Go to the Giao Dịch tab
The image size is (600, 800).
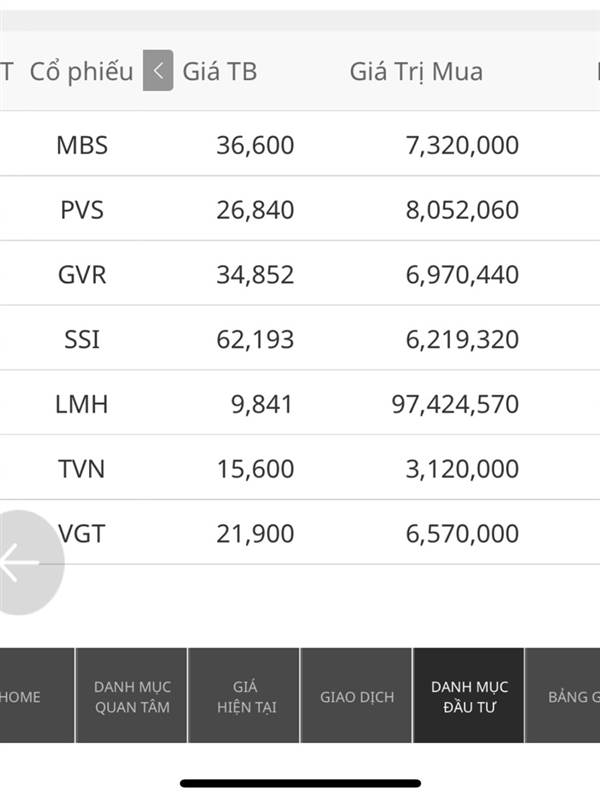coord(357,696)
